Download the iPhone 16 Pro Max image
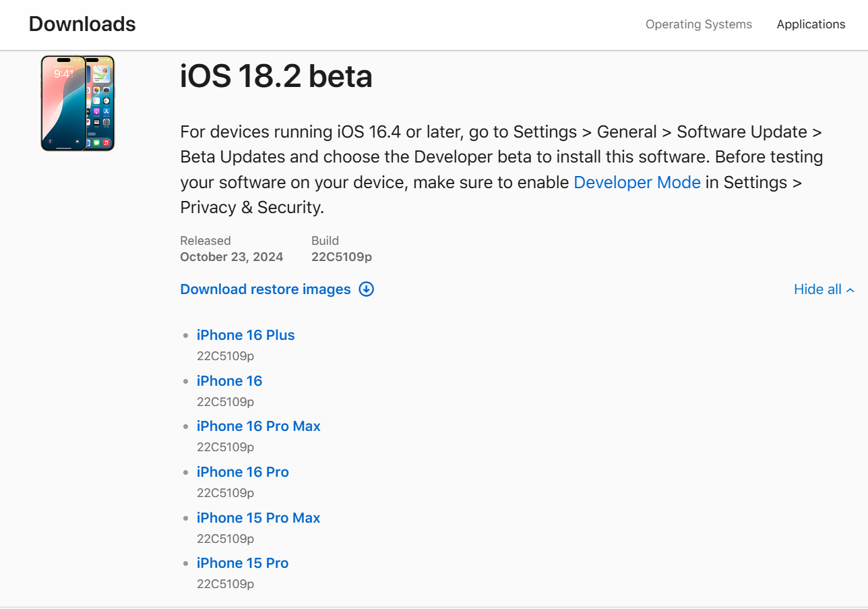Viewport: 868px width, 609px height. 259,426
